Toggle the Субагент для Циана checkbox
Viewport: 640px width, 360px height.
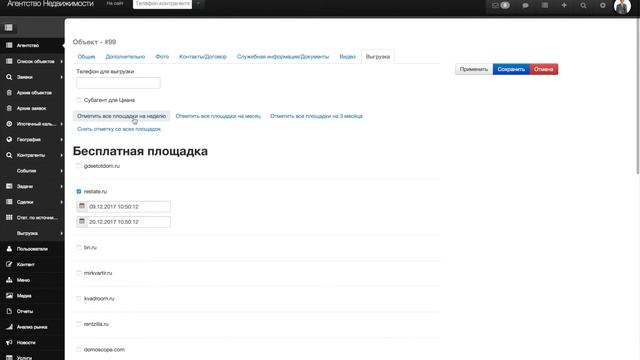click(x=79, y=100)
